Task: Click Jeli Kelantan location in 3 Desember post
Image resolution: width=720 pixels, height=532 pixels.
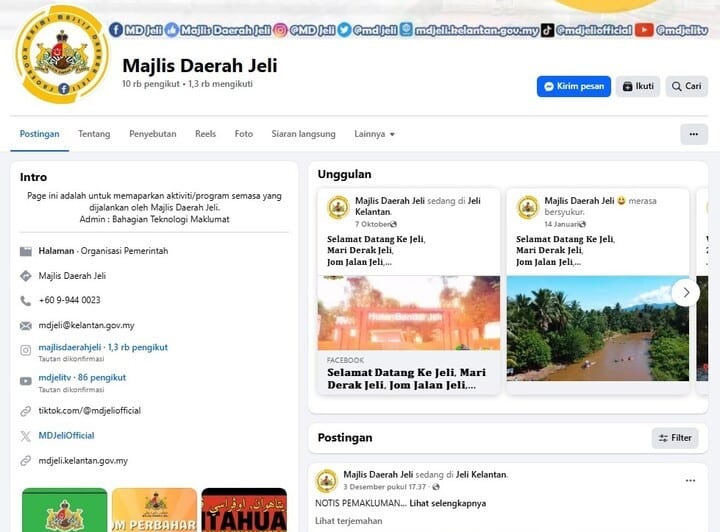Action: [481, 475]
